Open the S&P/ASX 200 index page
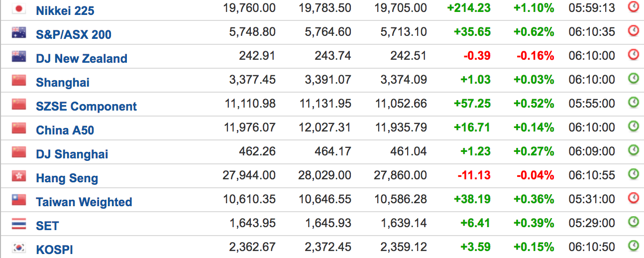Viewport: 644px width, 258px height. 74,34
